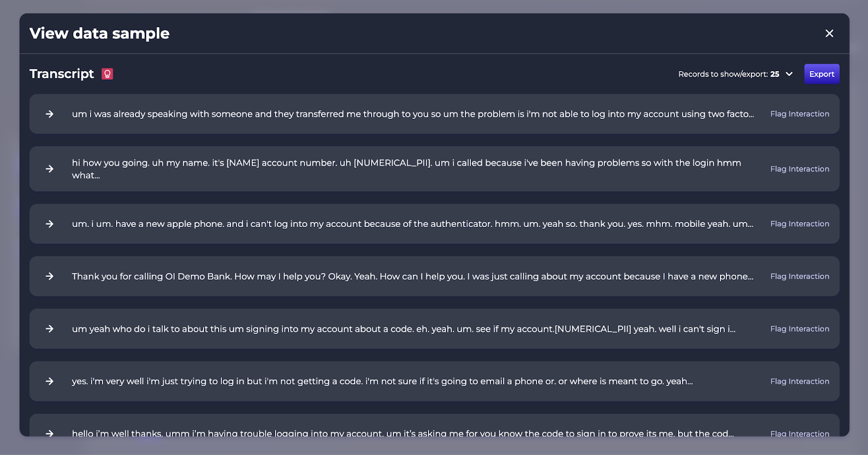The height and width of the screenshot is (455, 868).
Task: Click the Export button
Action: click(x=821, y=74)
